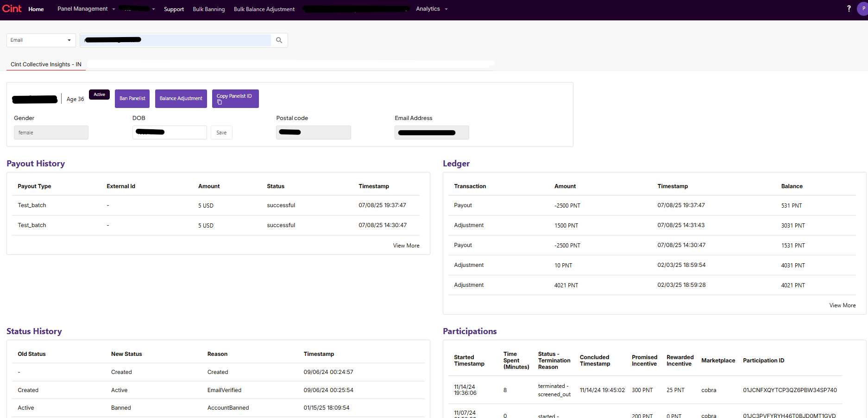
Task: Click the Ledger heading
Action: pyautogui.click(x=456, y=164)
